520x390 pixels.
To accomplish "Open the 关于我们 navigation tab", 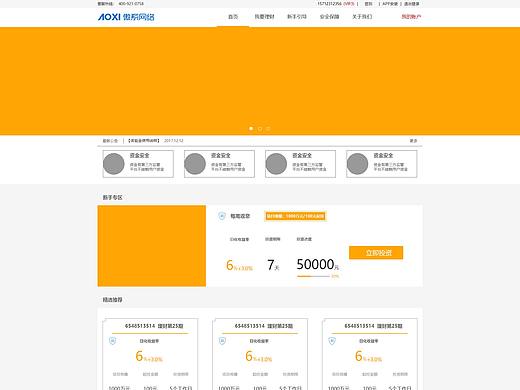I will click(x=362, y=17).
